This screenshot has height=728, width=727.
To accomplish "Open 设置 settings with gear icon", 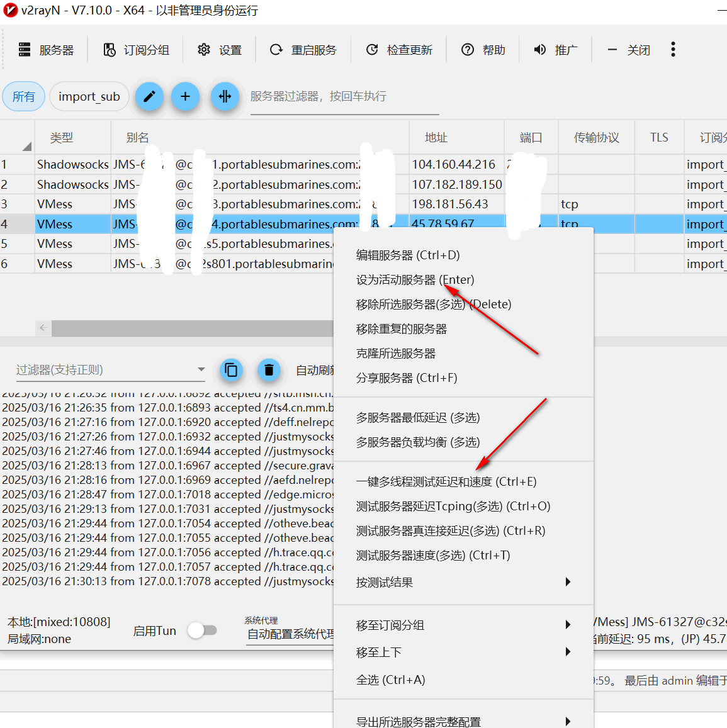I will click(x=219, y=50).
